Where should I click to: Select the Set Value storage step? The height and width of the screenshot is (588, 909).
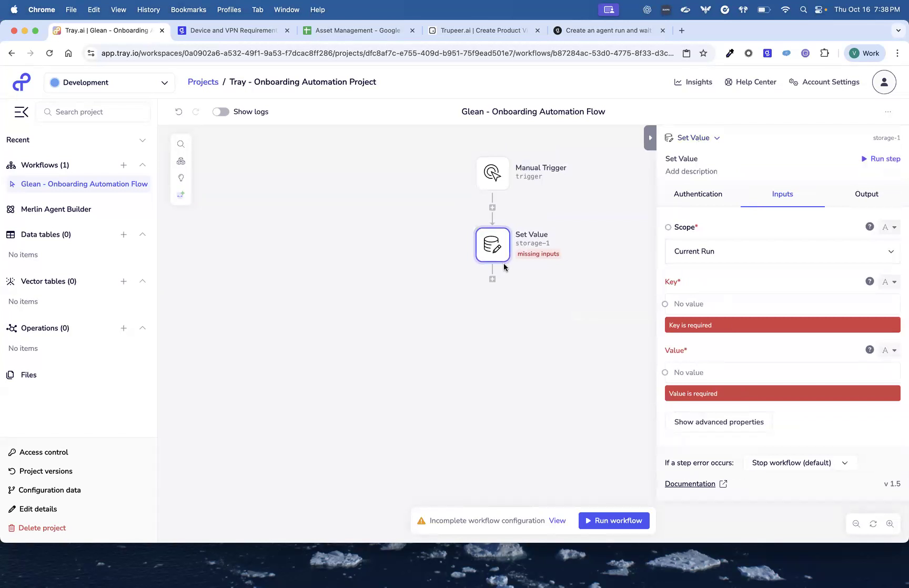(x=492, y=244)
